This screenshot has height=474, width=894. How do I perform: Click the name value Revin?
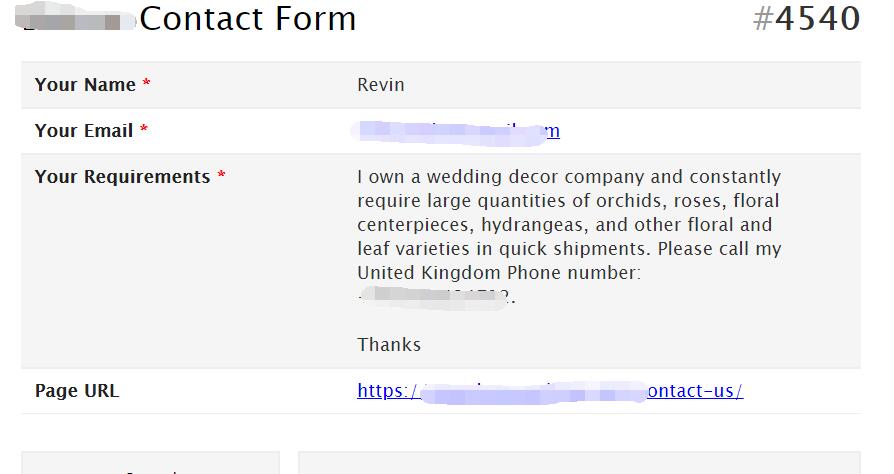(x=380, y=85)
